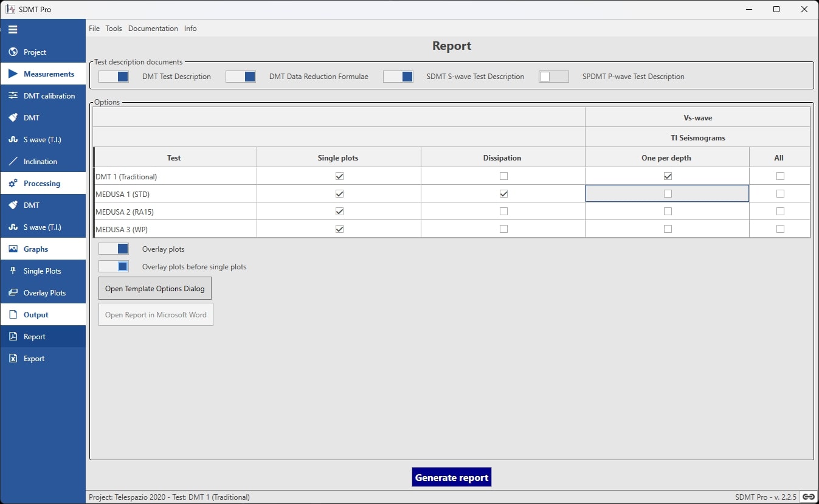Image resolution: width=819 pixels, height=504 pixels.
Task: Click the DMT icon under Processing
Action: pyautogui.click(x=13, y=205)
